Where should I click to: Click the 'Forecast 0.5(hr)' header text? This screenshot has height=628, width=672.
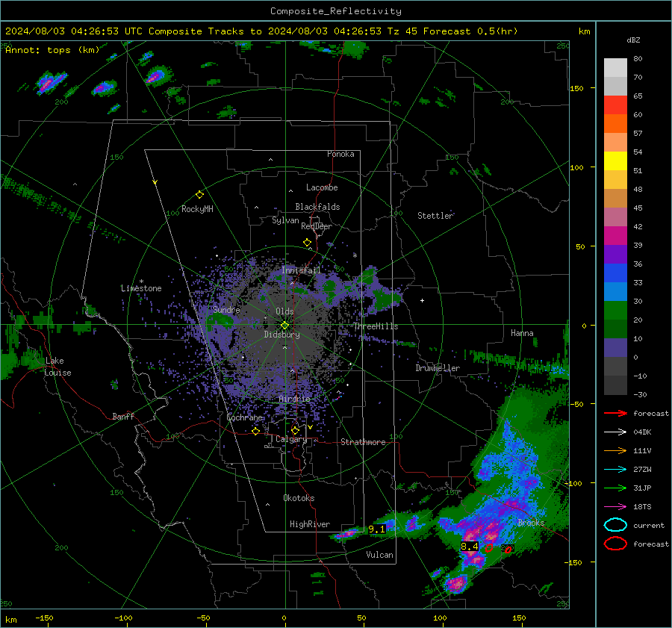(x=470, y=31)
